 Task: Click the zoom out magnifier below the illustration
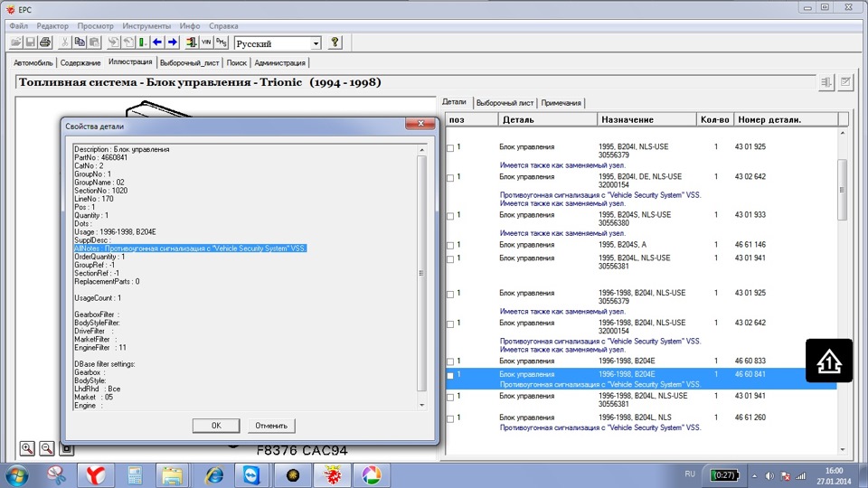click(x=47, y=448)
